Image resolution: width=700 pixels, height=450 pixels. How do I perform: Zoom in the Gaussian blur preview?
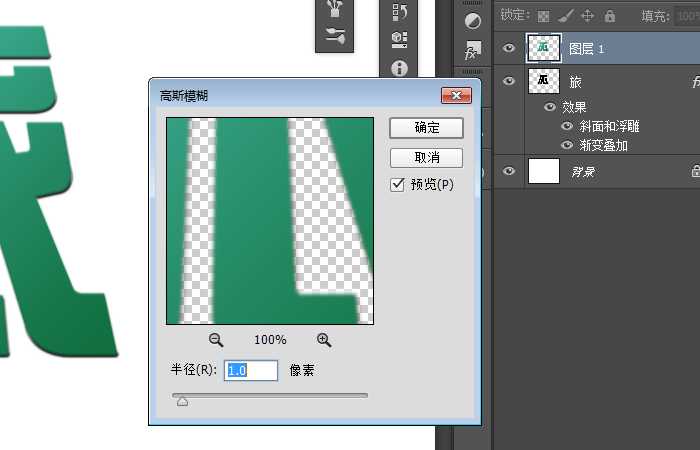323,340
